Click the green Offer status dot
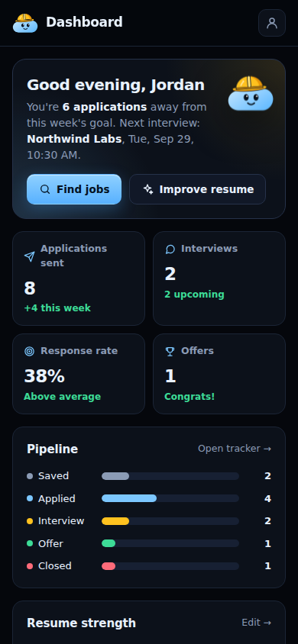The height and width of the screenshot is (644, 298). (30, 544)
